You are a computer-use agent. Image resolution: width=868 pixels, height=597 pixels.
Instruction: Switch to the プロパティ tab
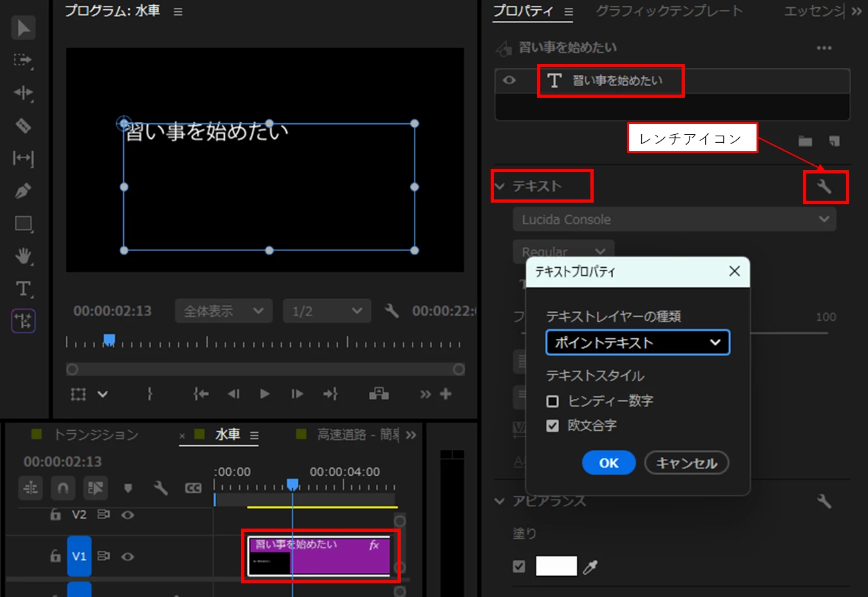523,11
